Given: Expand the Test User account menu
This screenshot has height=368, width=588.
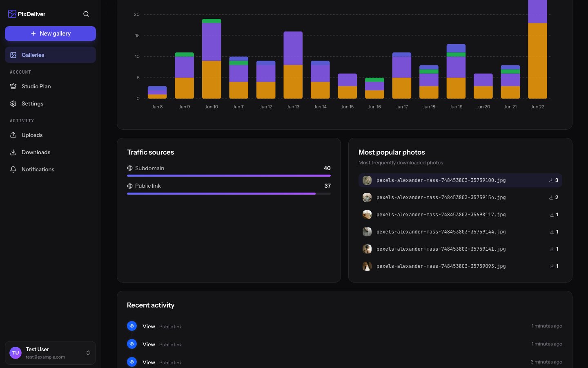Looking at the screenshot, I should point(50,353).
